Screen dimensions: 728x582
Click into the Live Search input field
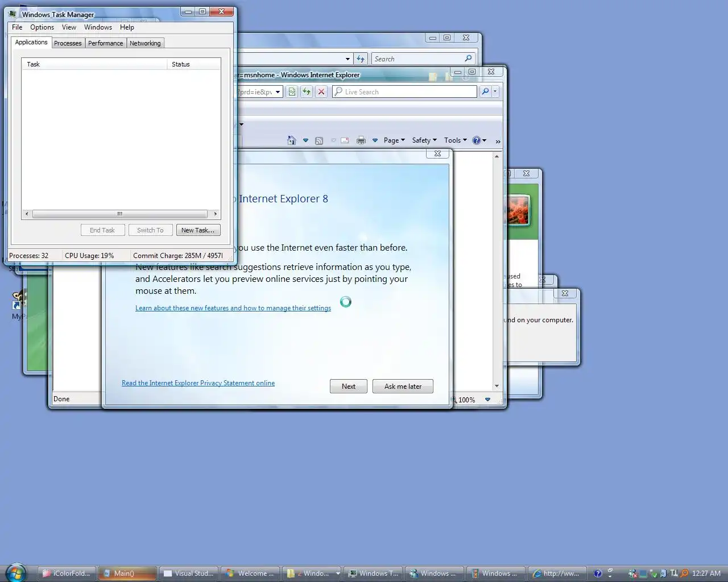tap(404, 92)
